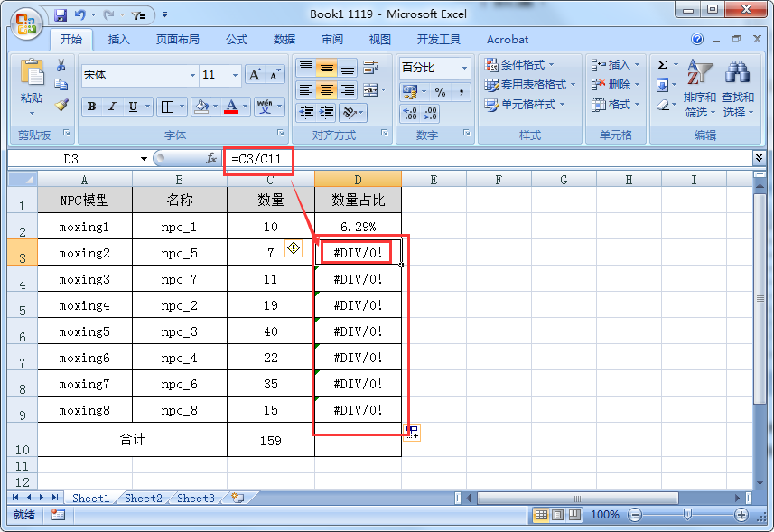Align text to top of cell
Viewport: 774px width, 532px height.
click(306, 67)
